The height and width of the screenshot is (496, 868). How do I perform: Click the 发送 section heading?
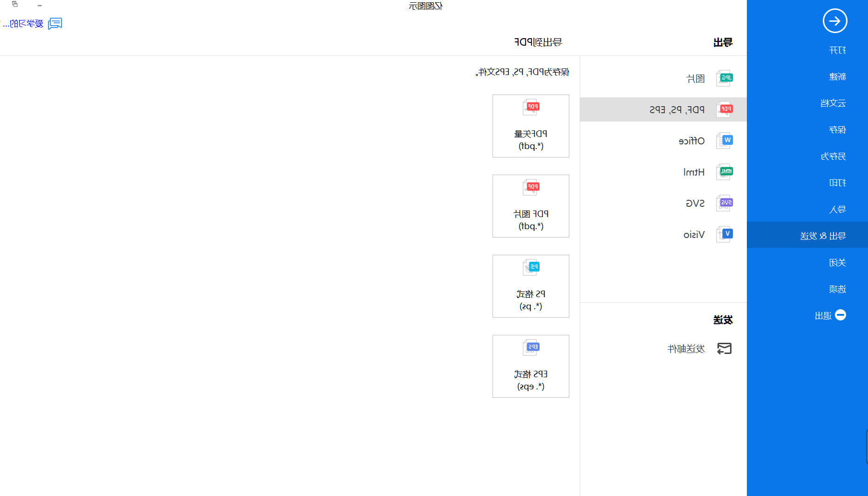pos(723,320)
